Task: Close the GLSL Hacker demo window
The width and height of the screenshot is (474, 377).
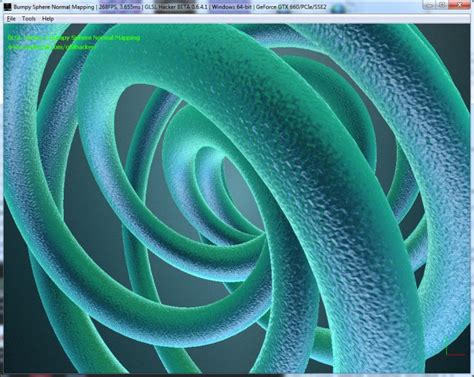Action: click(x=459, y=5)
